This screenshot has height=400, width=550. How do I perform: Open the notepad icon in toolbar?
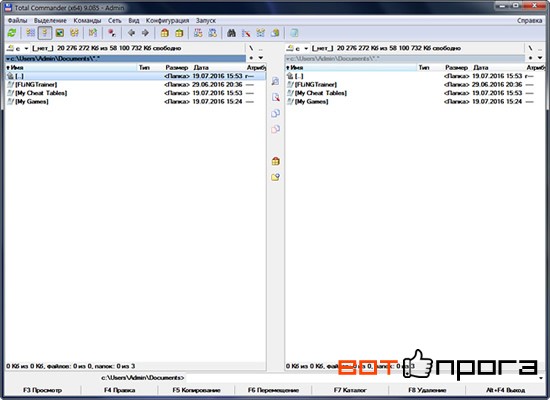click(294, 33)
